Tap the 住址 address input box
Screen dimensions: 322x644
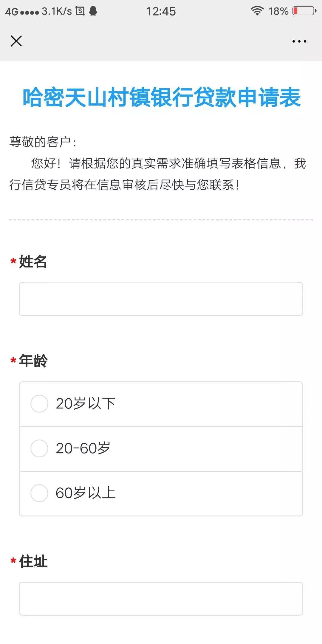pos(161,598)
